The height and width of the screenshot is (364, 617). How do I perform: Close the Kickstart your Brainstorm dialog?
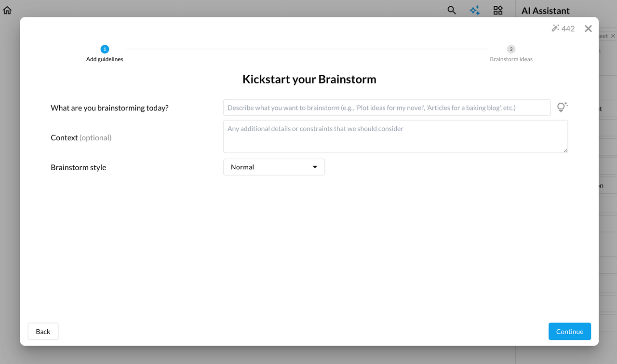(x=588, y=28)
